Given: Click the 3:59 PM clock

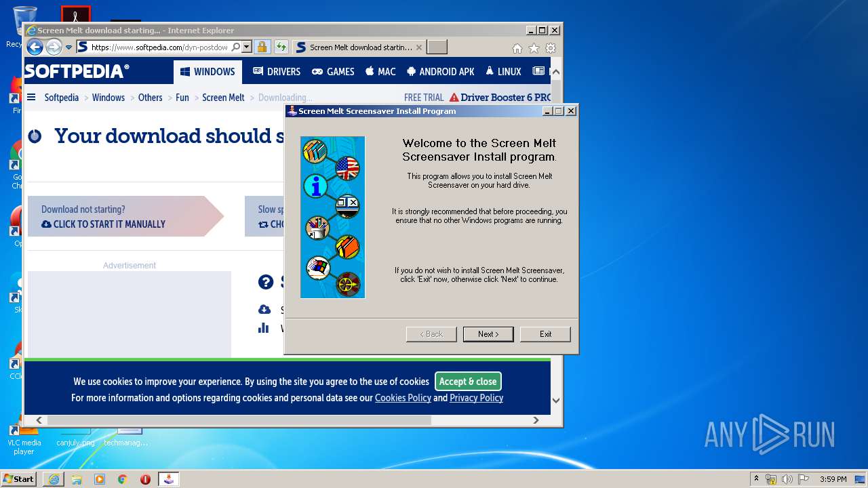Looking at the screenshot, I should tap(833, 479).
